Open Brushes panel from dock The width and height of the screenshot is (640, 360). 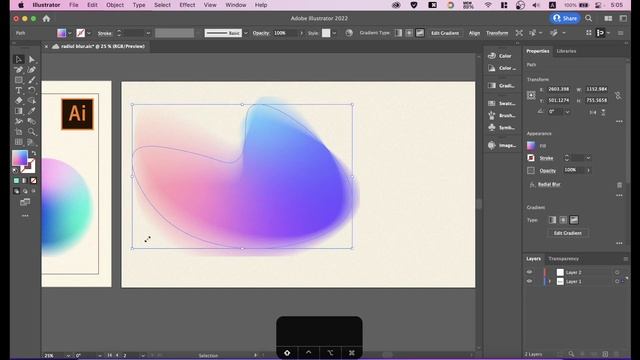(x=501, y=116)
